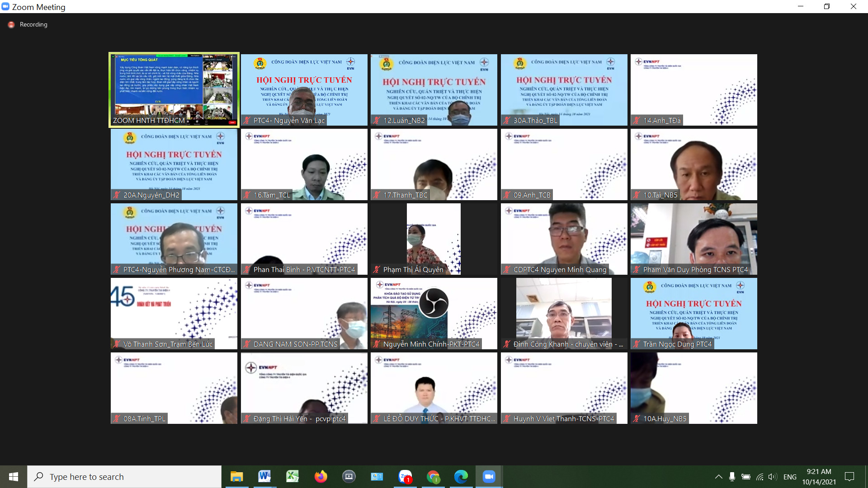Open ENG language input selector
The width and height of the screenshot is (868, 488).
(x=790, y=477)
